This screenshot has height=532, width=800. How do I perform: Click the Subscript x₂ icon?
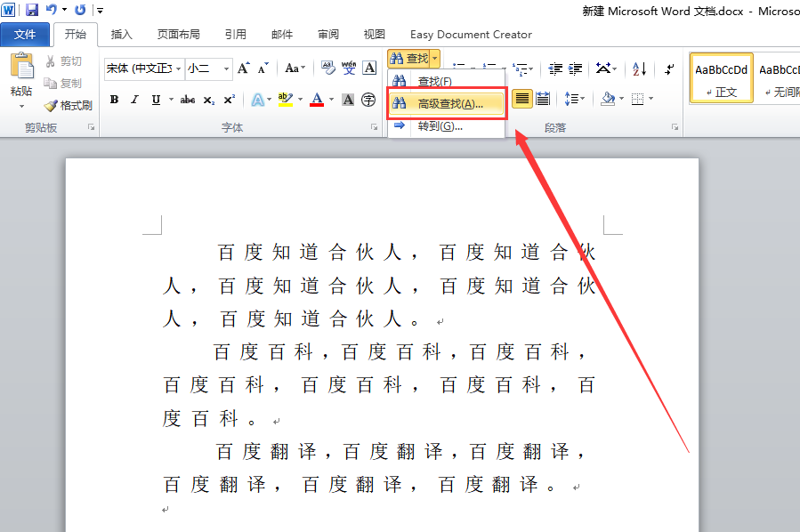click(x=208, y=100)
